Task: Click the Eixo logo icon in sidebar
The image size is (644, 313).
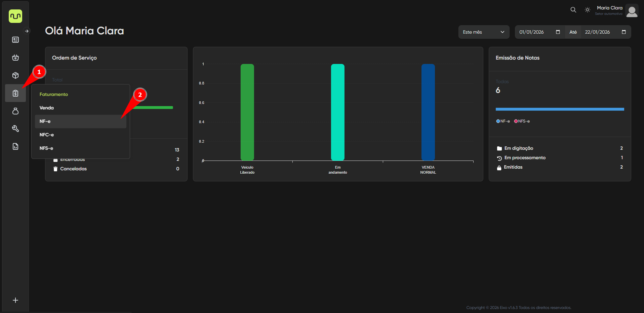Action: tap(15, 16)
